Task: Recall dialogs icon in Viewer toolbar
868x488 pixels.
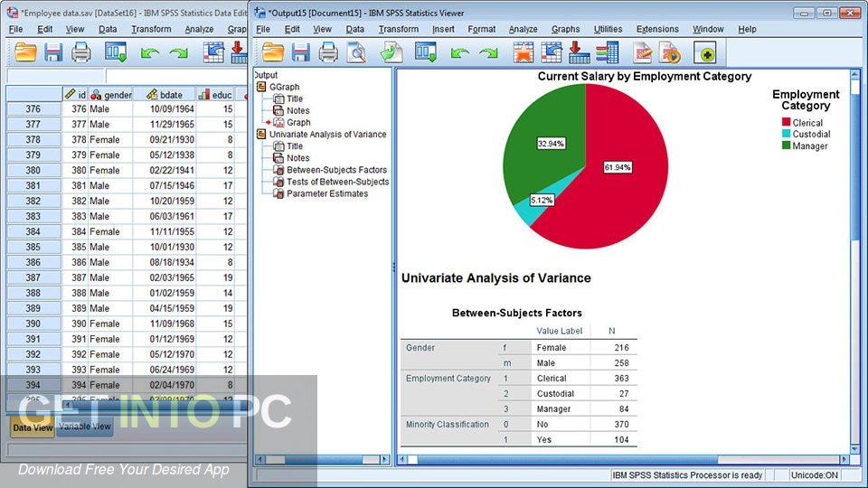Action: (x=426, y=52)
